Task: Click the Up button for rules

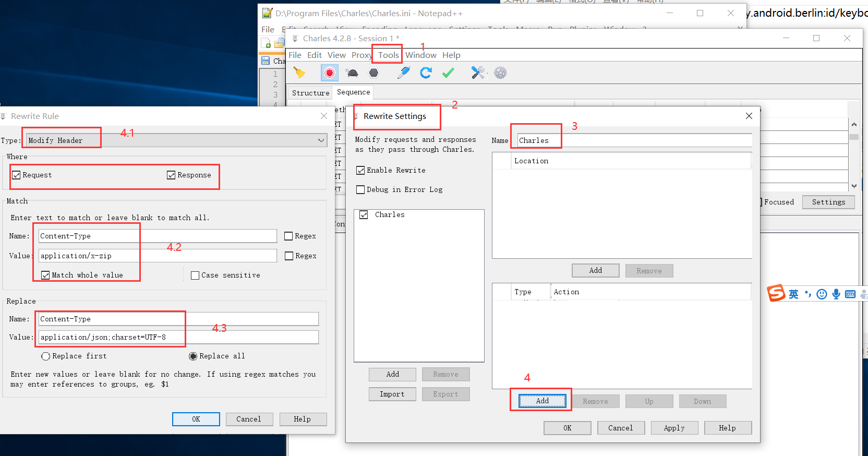Action: coord(649,401)
